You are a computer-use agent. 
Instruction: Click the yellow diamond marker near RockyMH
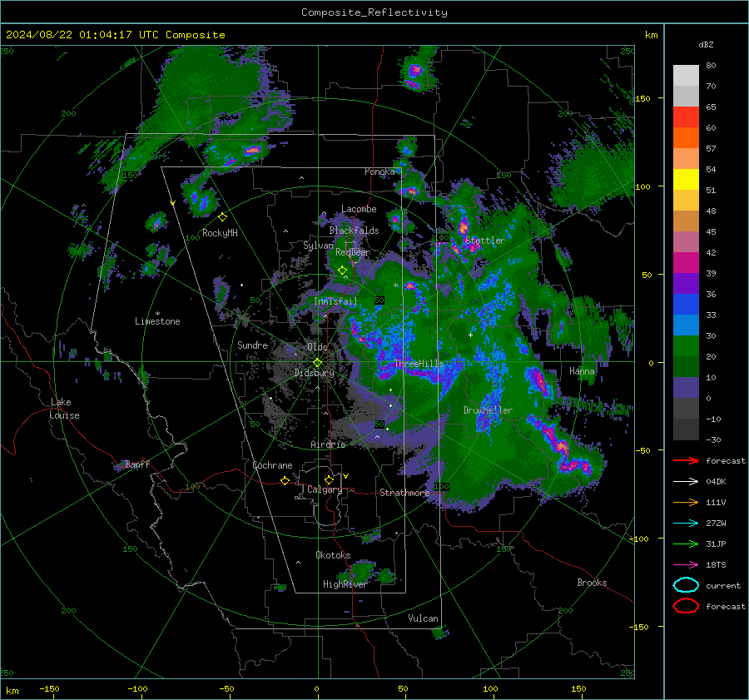click(x=222, y=217)
